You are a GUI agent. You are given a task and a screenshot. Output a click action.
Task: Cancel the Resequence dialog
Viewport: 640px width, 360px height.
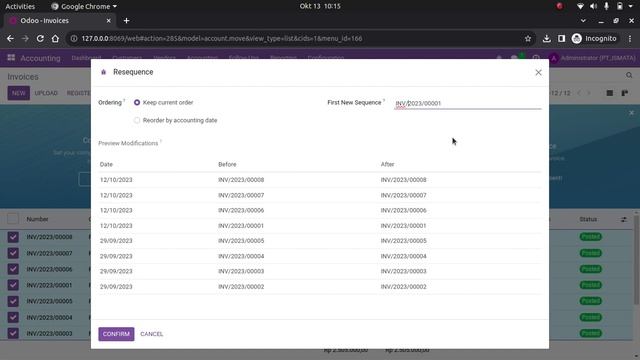[151, 334]
